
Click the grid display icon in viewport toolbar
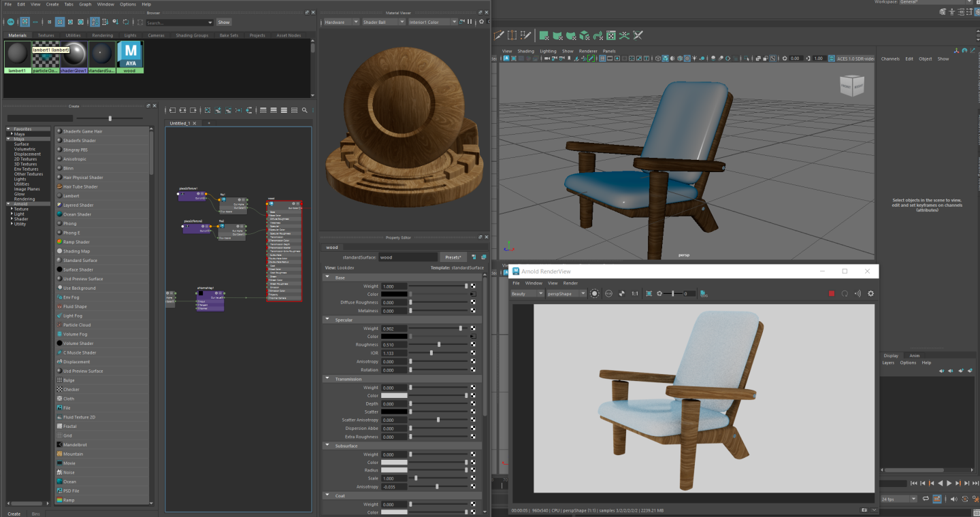point(602,59)
